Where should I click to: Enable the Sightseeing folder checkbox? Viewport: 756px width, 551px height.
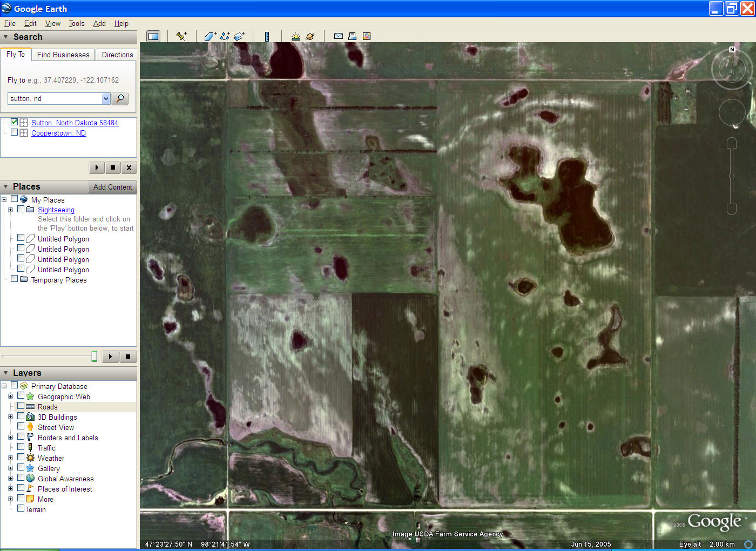(21, 209)
